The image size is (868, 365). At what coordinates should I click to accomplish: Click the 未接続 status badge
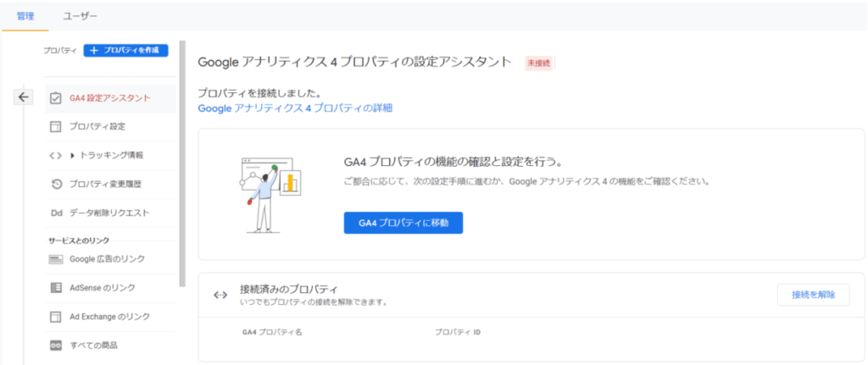(x=538, y=63)
